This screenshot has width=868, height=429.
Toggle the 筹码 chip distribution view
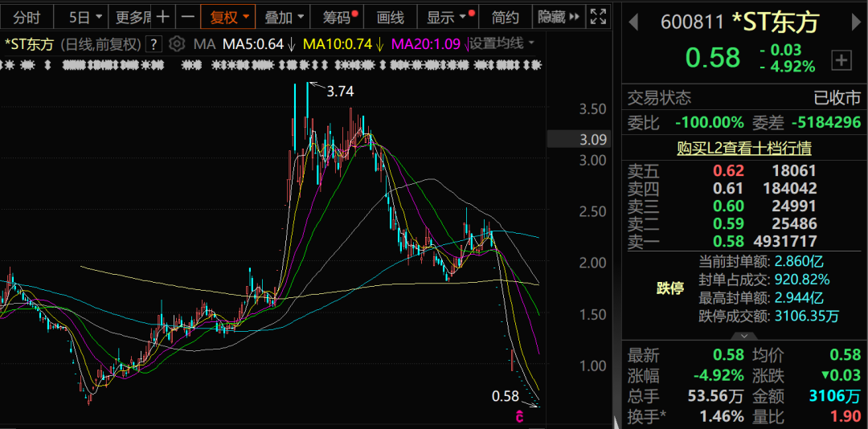point(340,17)
